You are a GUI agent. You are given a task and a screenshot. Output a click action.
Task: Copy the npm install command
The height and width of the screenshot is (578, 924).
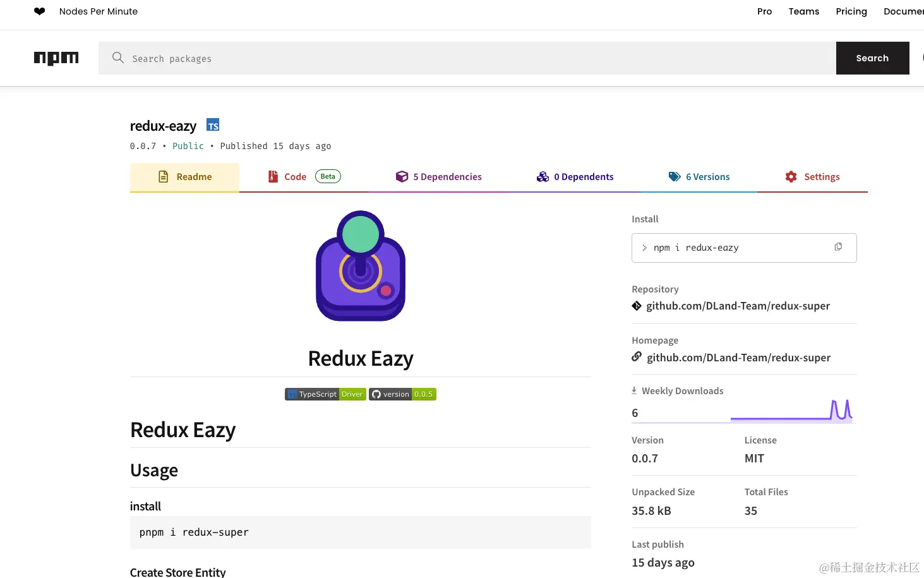(838, 247)
